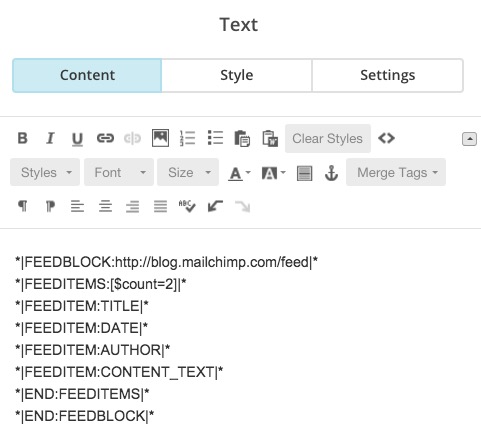Click the FEEDBLOCK blog.mailchimp.com/feed line

click(166, 262)
